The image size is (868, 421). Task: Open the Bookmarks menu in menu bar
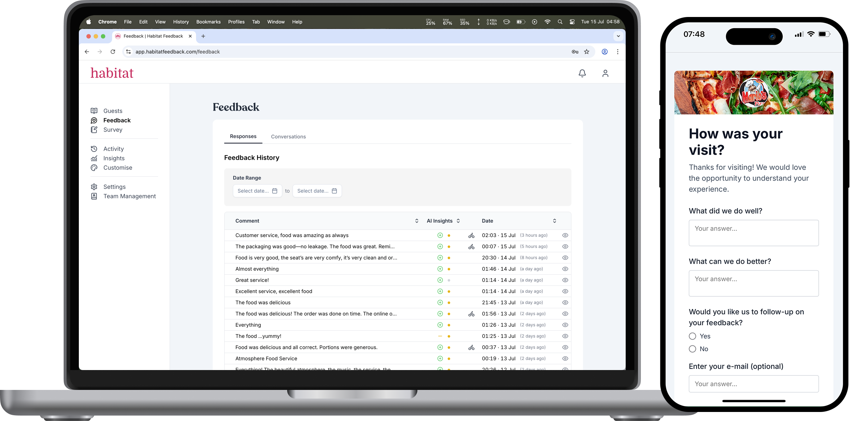point(208,22)
